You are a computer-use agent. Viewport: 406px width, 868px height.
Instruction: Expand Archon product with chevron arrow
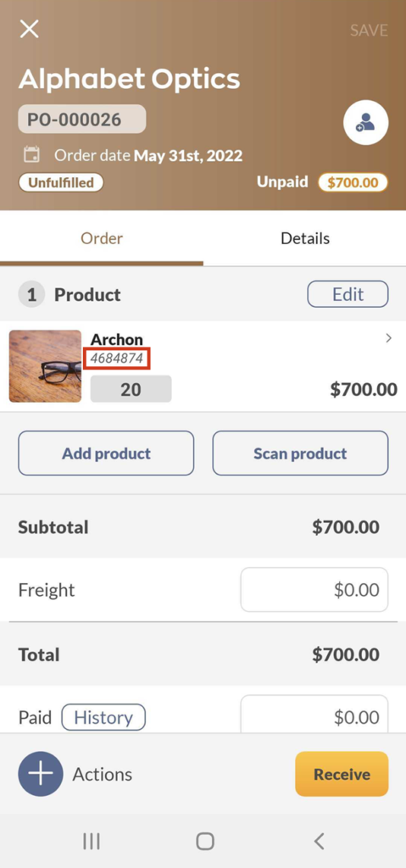(x=389, y=338)
